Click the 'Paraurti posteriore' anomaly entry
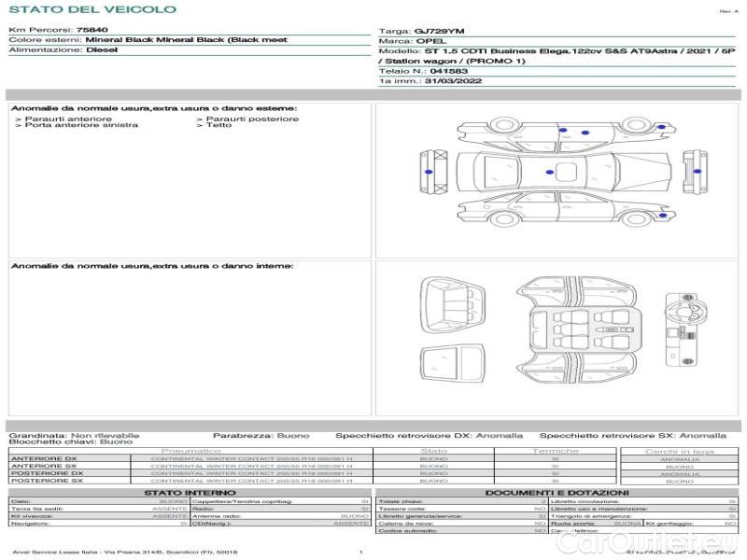747x560 pixels. pyautogui.click(x=248, y=119)
